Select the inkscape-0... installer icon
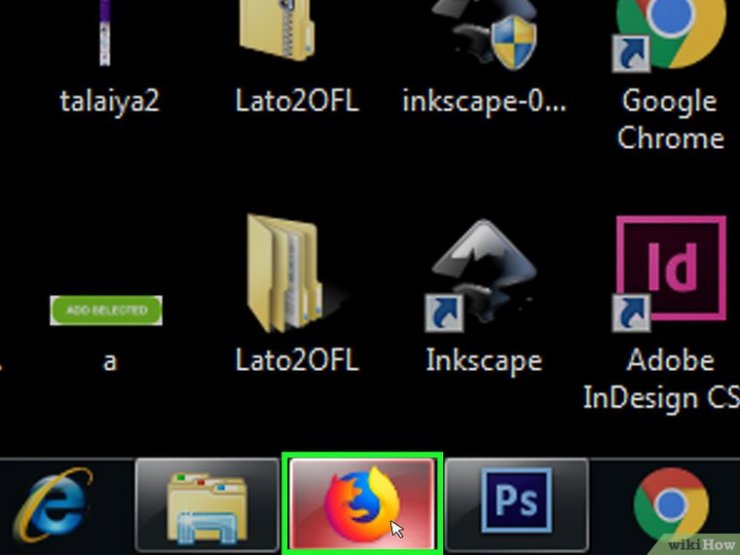This screenshot has width=740, height=555. tap(484, 33)
